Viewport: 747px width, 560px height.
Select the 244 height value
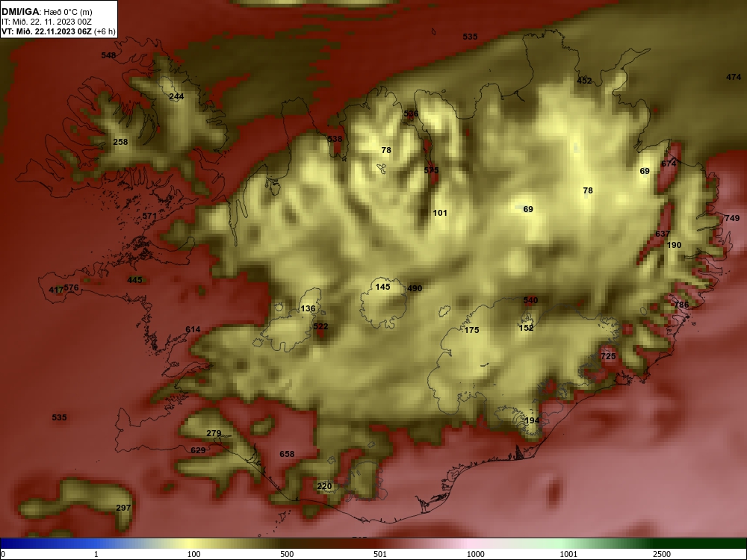point(176,96)
